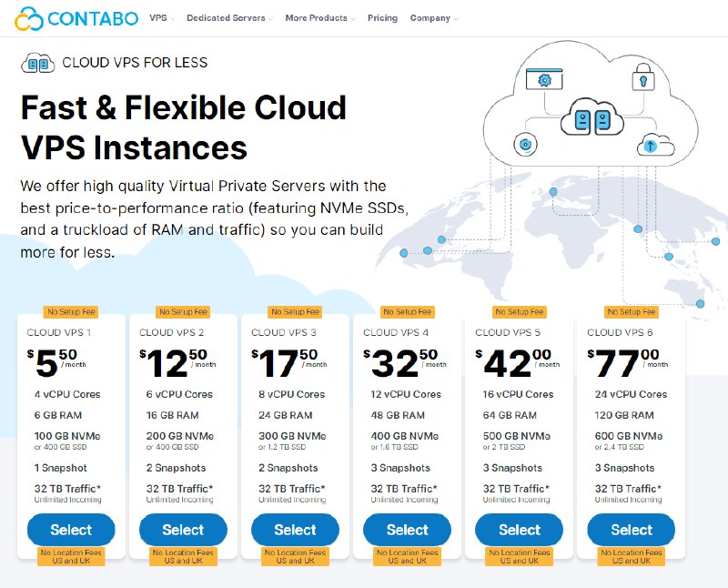Click "120 GB RAM" in Cloud VPS 6
This screenshot has width=728, height=588.
pyautogui.click(x=624, y=415)
